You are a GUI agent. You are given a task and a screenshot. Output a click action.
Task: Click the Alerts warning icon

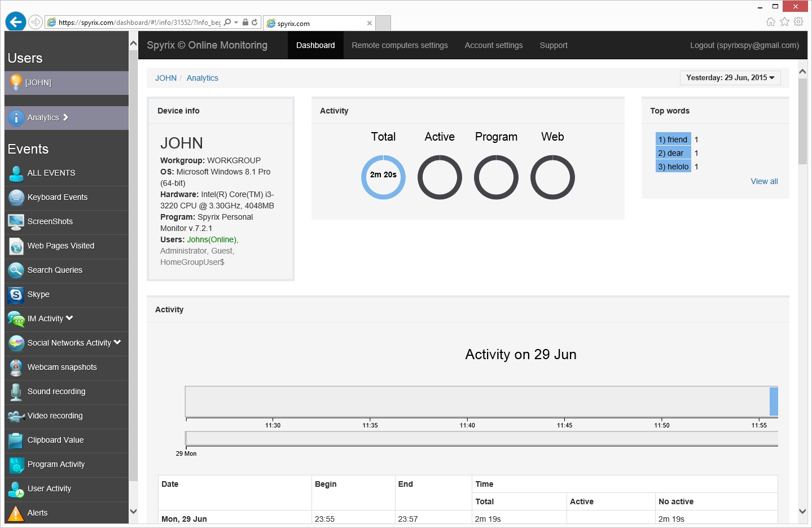point(16,513)
